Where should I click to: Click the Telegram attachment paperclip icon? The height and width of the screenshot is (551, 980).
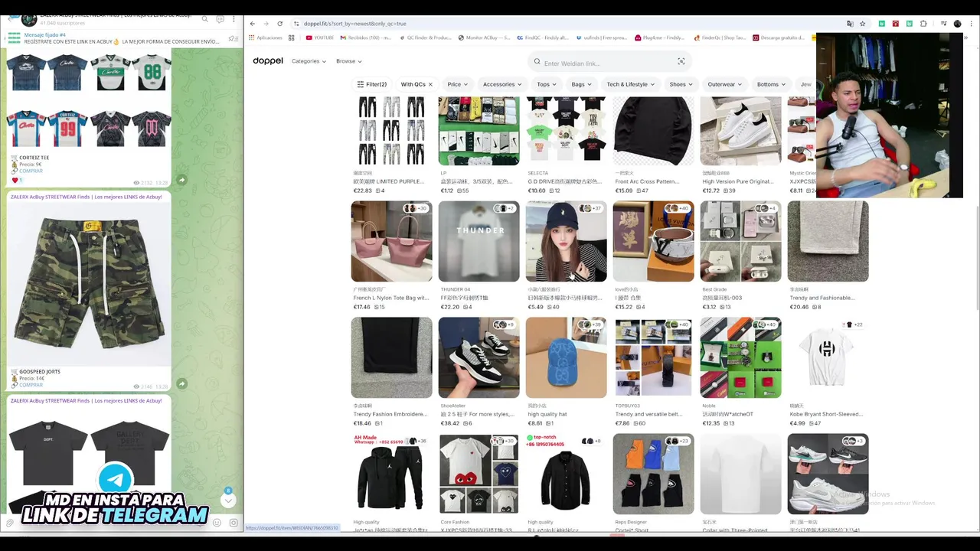[x=10, y=523]
